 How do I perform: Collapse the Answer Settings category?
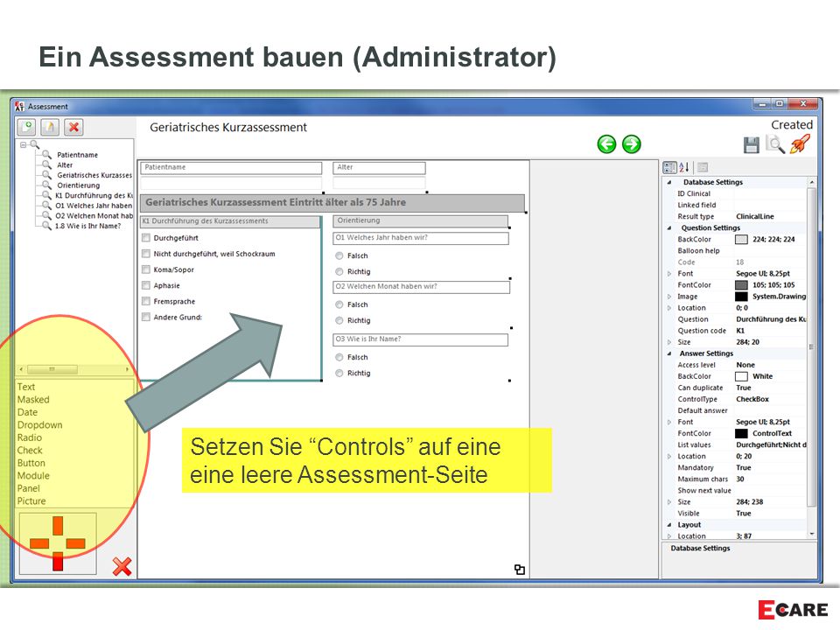(669, 353)
